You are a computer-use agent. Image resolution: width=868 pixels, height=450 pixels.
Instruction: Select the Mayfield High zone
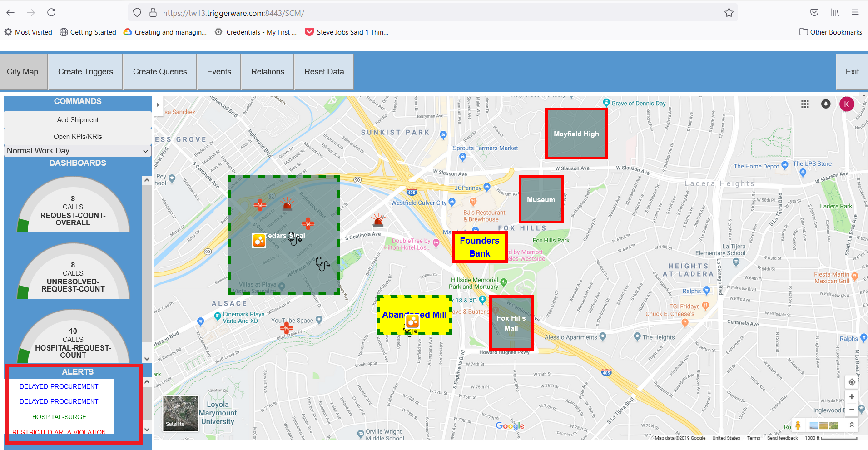tap(576, 134)
